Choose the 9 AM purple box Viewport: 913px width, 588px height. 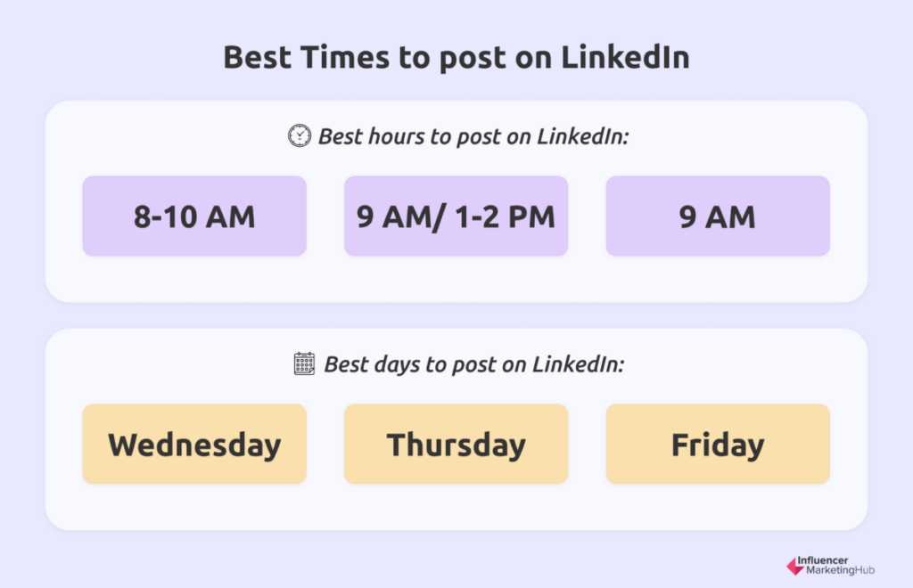click(718, 216)
